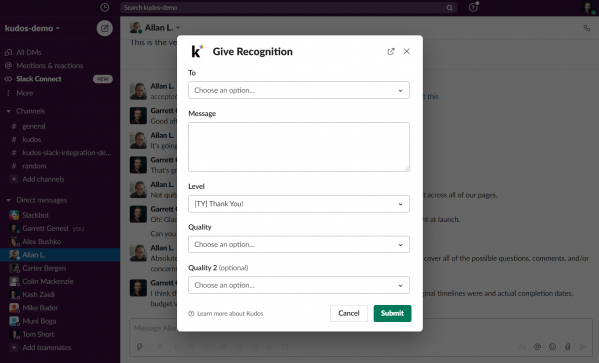
Task: Open the #general channel
Action: click(34, 126)
